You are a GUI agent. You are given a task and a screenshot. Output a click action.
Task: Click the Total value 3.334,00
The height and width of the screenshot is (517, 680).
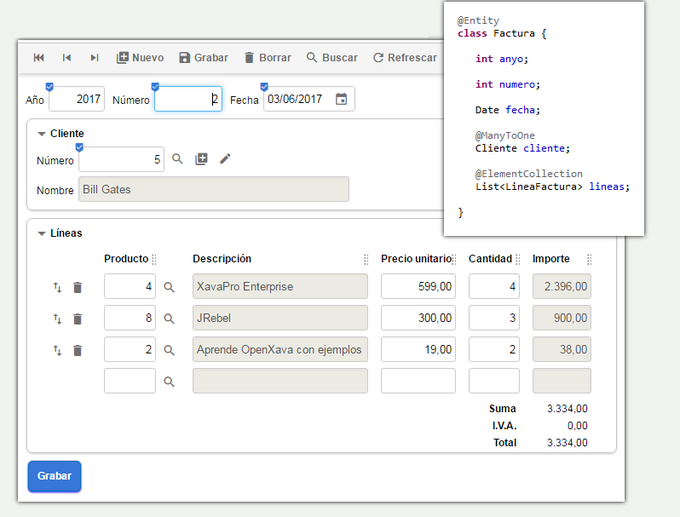pos(567,442)
